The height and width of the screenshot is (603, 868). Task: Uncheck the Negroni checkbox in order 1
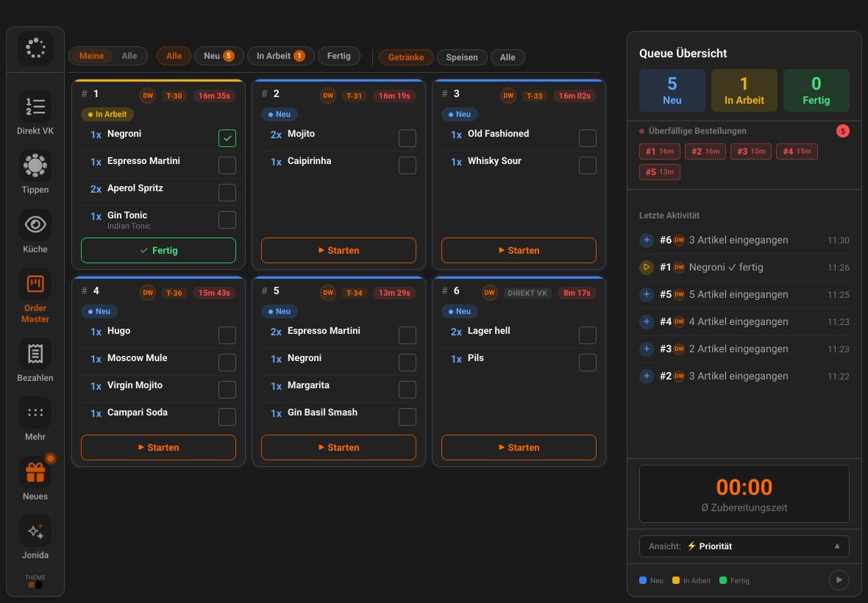click(227, 138)
